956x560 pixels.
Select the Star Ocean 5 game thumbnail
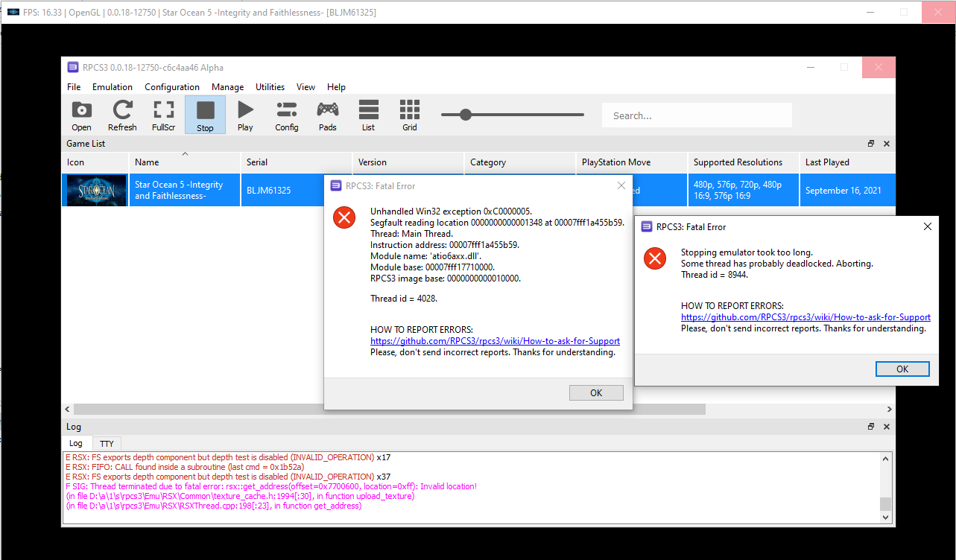[95, 190]
